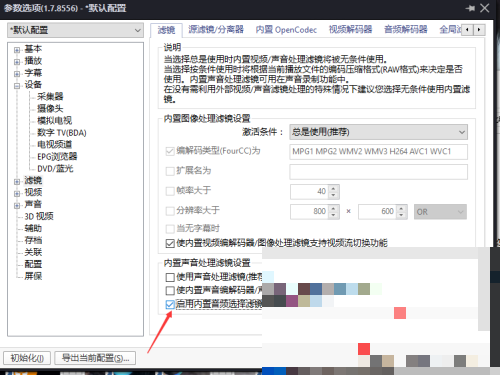
Task: Collapse the 设备 tree node
Action: (x=17, y=86)
